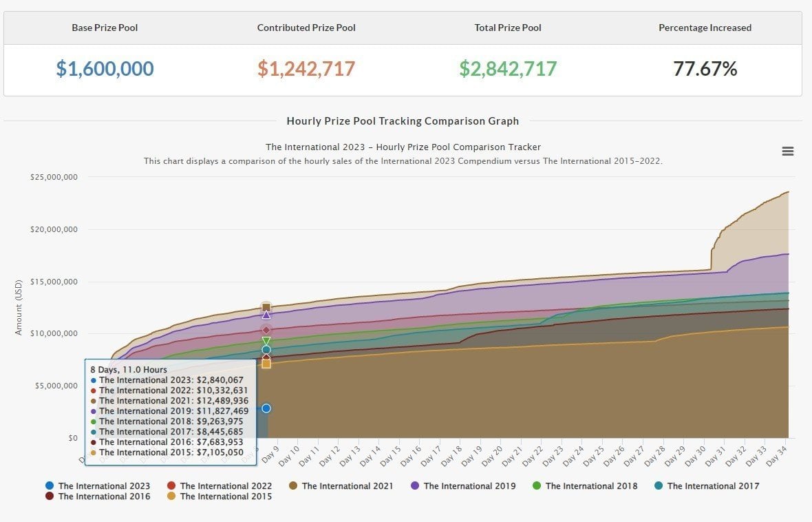Click the Day 12 x-axis label

point(329,456)
